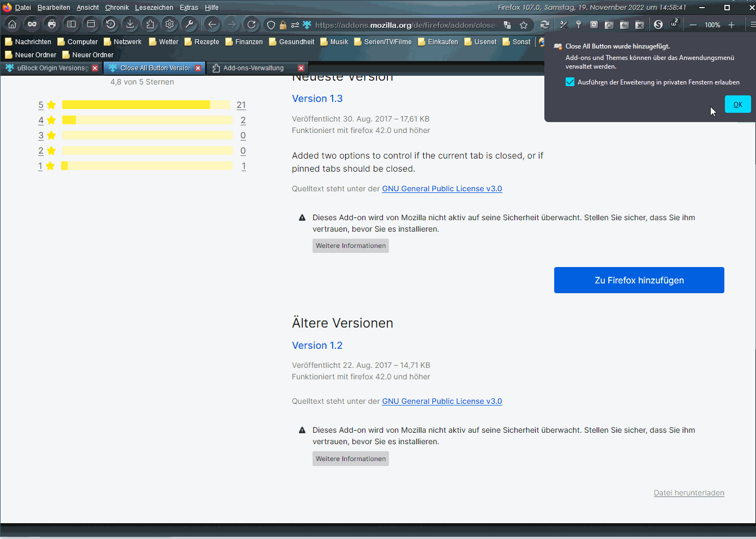Open downloads via the download arrow icon
The height and width of the screenshot is (539, 756).
coord(130,25)
